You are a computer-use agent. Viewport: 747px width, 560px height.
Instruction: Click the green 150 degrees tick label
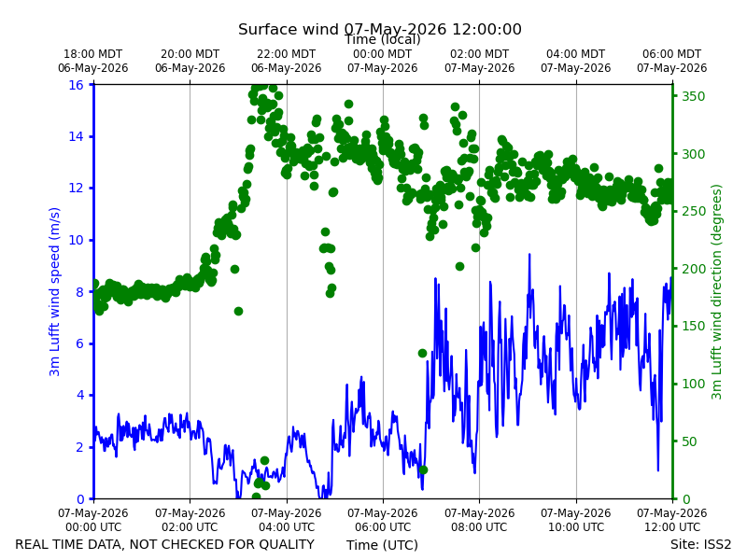[x=694, y=326]
